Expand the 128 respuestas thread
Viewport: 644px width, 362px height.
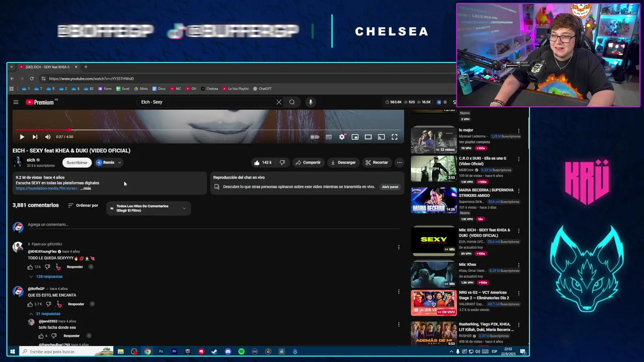pos(46,277)
